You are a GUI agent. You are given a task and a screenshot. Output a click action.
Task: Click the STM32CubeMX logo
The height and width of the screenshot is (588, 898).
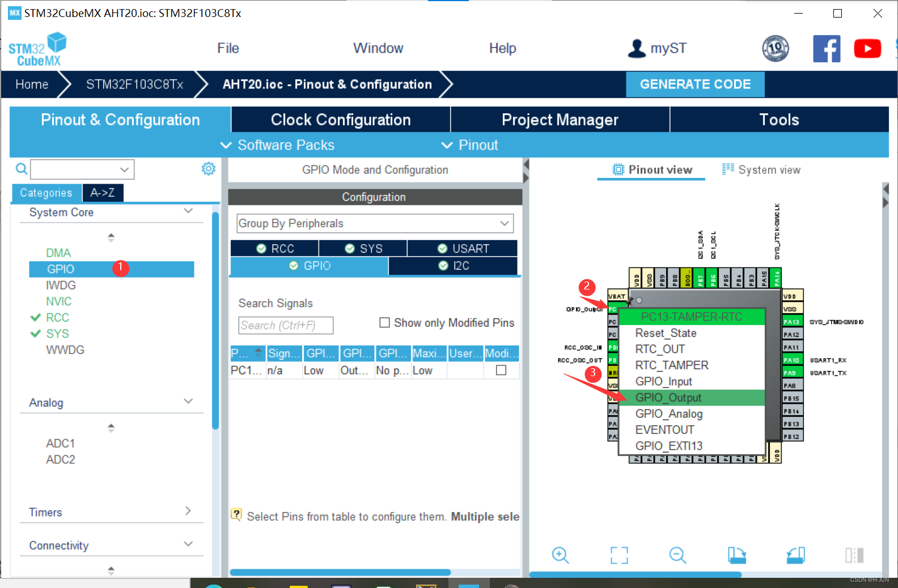(x=37, y=49)
